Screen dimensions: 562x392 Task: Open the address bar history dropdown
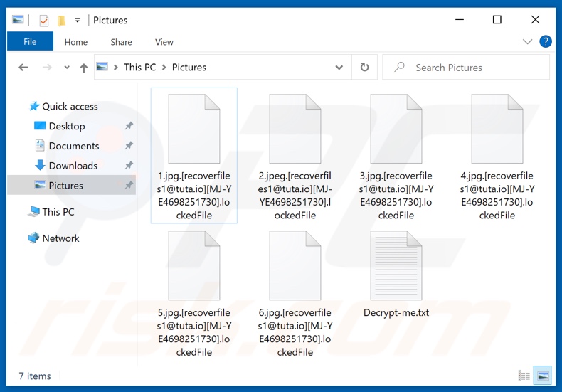(339, 68)
